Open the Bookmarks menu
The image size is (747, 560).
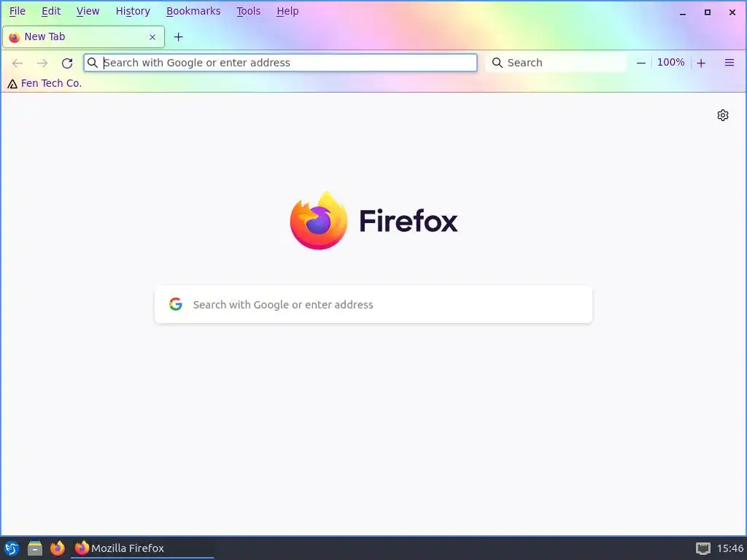[193, 11]
